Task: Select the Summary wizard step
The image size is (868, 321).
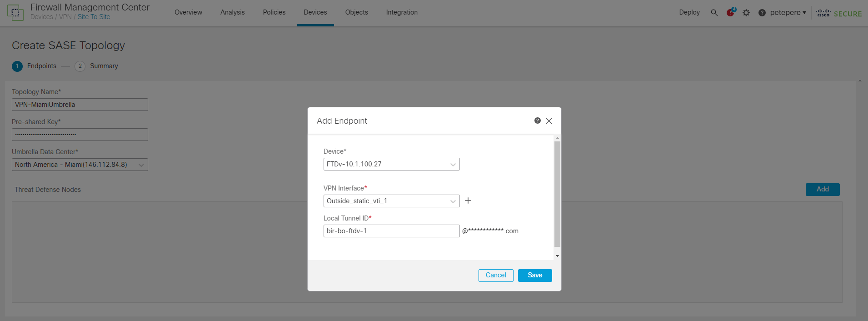Action: coord(96,66)
